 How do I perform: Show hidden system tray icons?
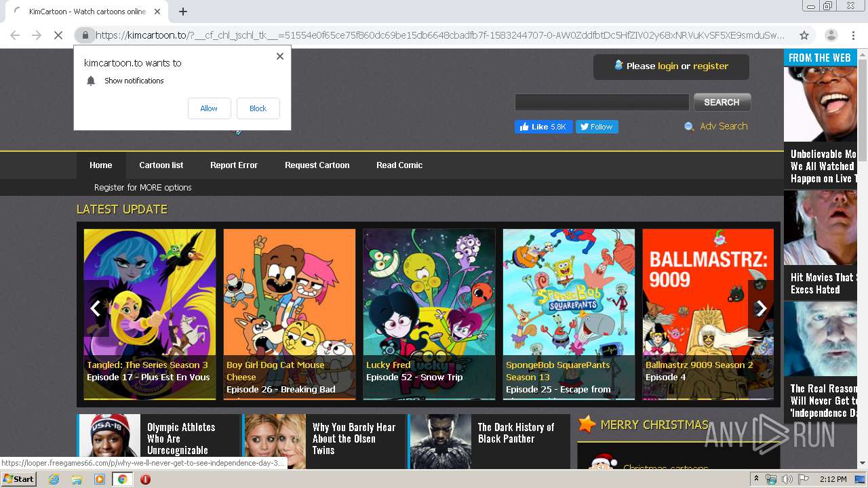tap(756, 479)
